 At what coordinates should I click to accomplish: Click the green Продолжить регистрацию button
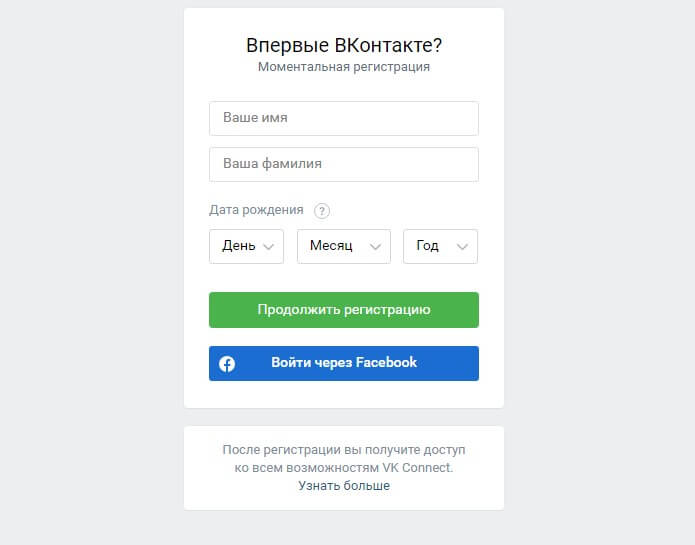point(344,310)
